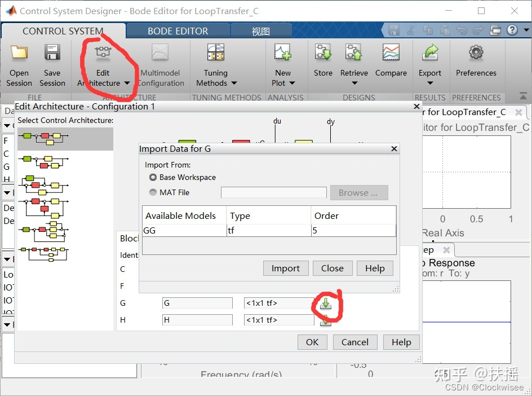The image size is (532, 396).
Task: Select the first control architecture diagram
Action: click(x=65, y=139)
